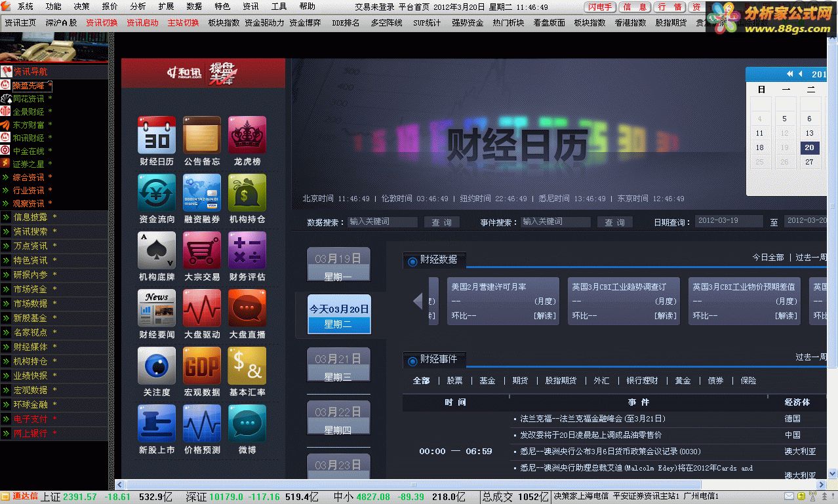Click 主站切换 in the toolbar
This screenshot has height=504, width=838.
click(183, 22)
